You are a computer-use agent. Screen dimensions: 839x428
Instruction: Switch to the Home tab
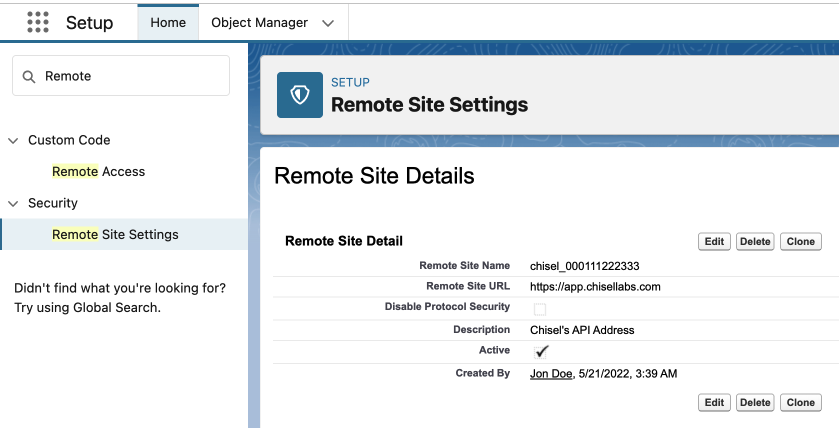(x=168, y=22)
